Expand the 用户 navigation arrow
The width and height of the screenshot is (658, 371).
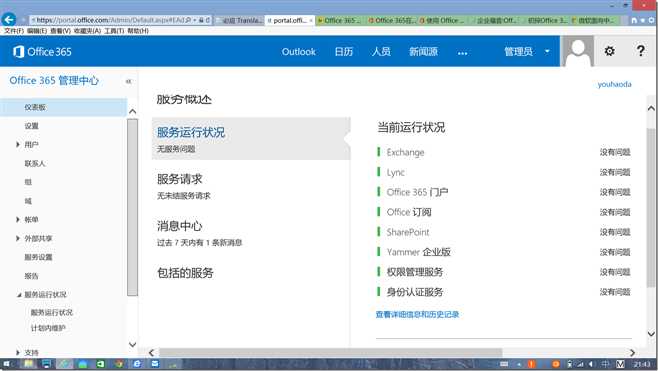coord(18,144)
